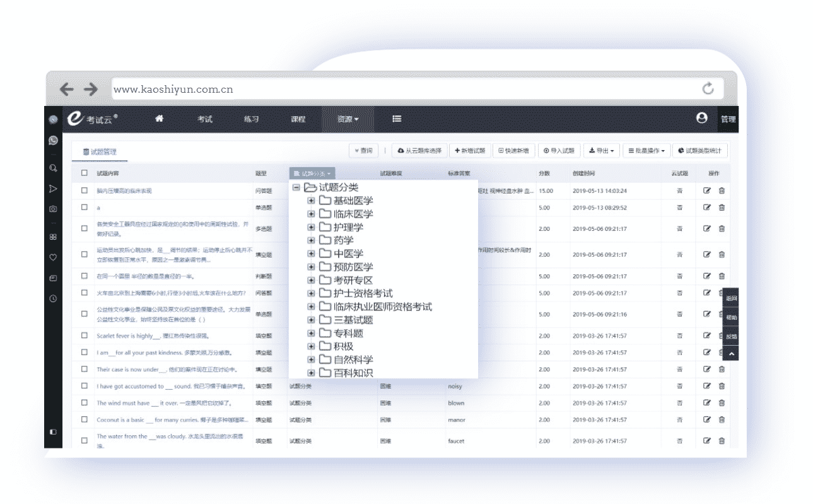The height and width of the screenshot is (504, 813).
Task: Open the 导出 dropdown button
Action: 601,151
